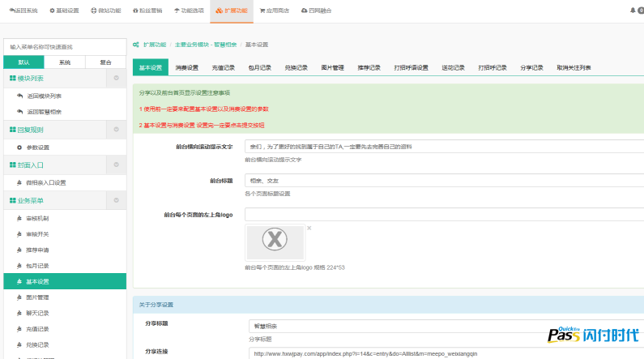Viewport: 644px width, 359px height.
Task: Open the 兑换记录 tab in the top tab row
Action: (x=296, y=67)
